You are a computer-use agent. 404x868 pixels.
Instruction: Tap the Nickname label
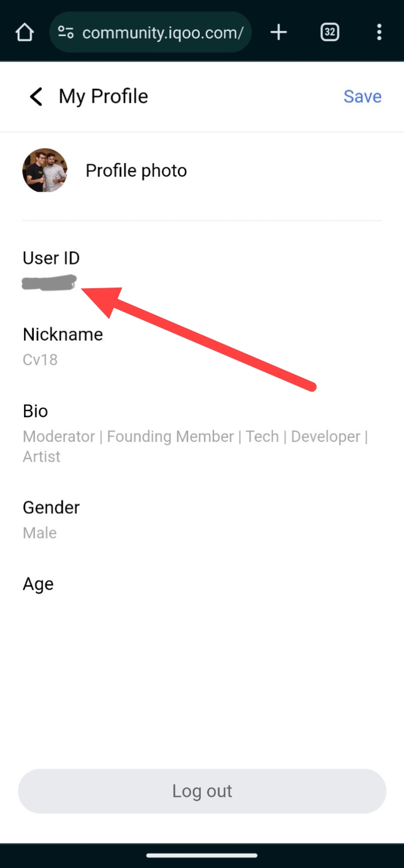coord(63,334)
